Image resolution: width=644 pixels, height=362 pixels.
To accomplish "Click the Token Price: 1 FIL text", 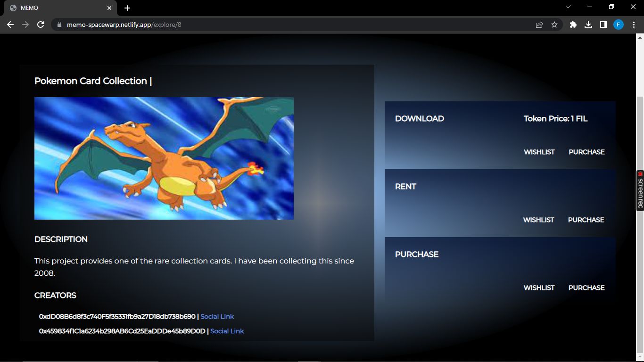I will 555,118.
